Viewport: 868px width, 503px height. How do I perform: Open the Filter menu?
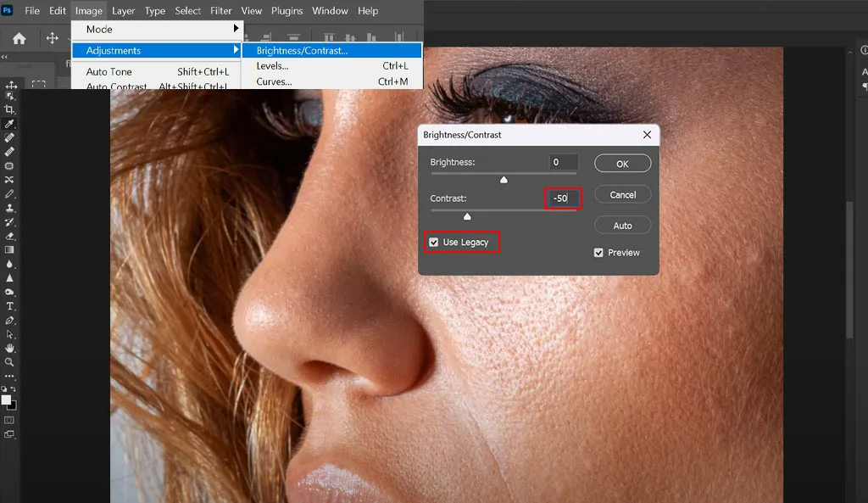(x=221, y=10)
